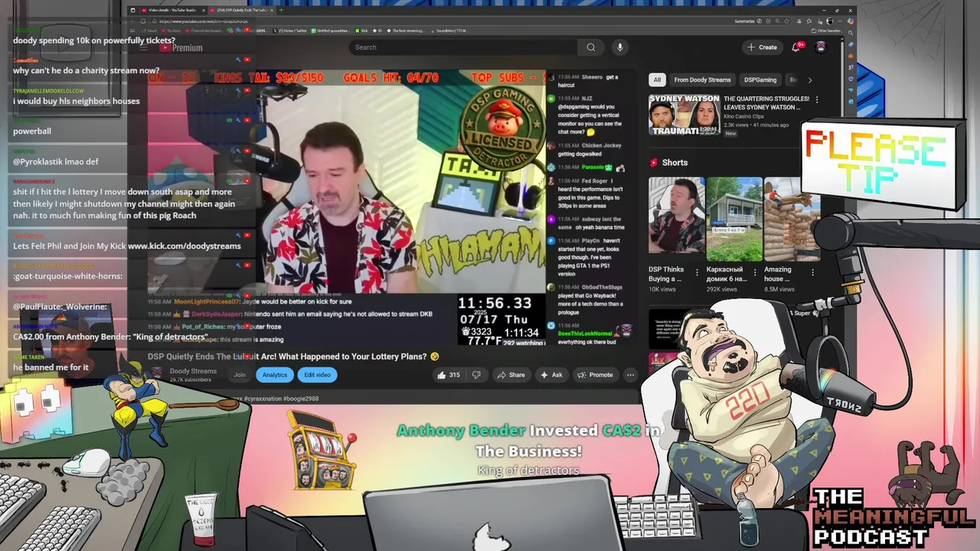This screenshot has width=980, height=551.
Task: Click the #cyraxxnation hashtag
Action: (262, 399)
